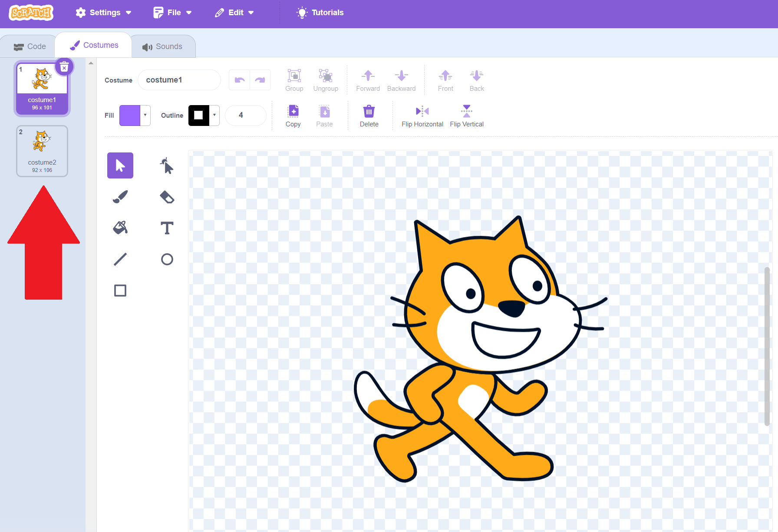Click the Scratch logo
The height and width of the screenshot is (532, 778).
coord(31,13)
